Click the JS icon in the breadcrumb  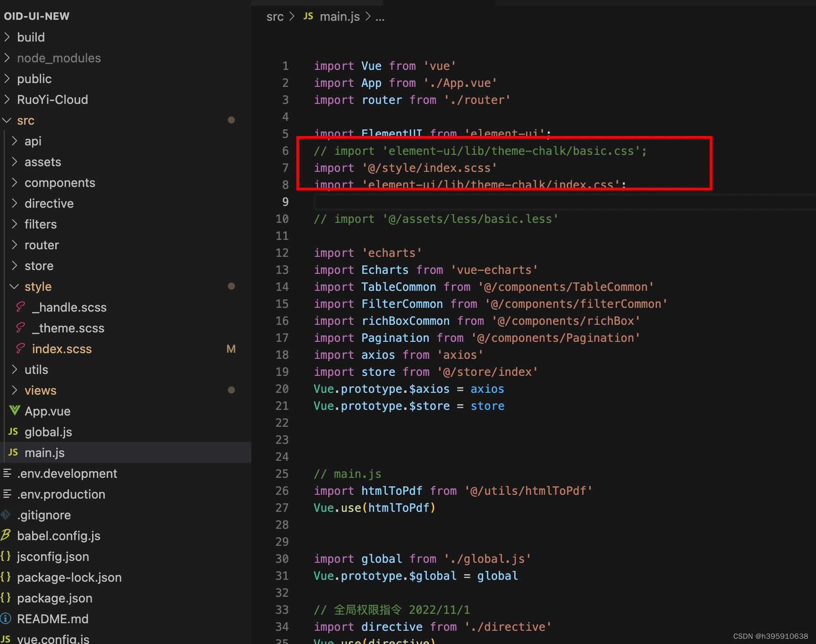tap(308, 16)
